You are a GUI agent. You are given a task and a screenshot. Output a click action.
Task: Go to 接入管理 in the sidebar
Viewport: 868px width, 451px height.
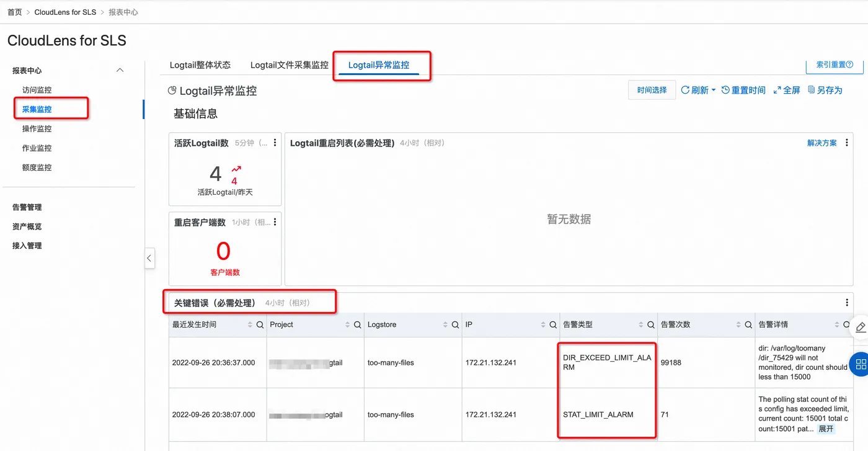27,246
